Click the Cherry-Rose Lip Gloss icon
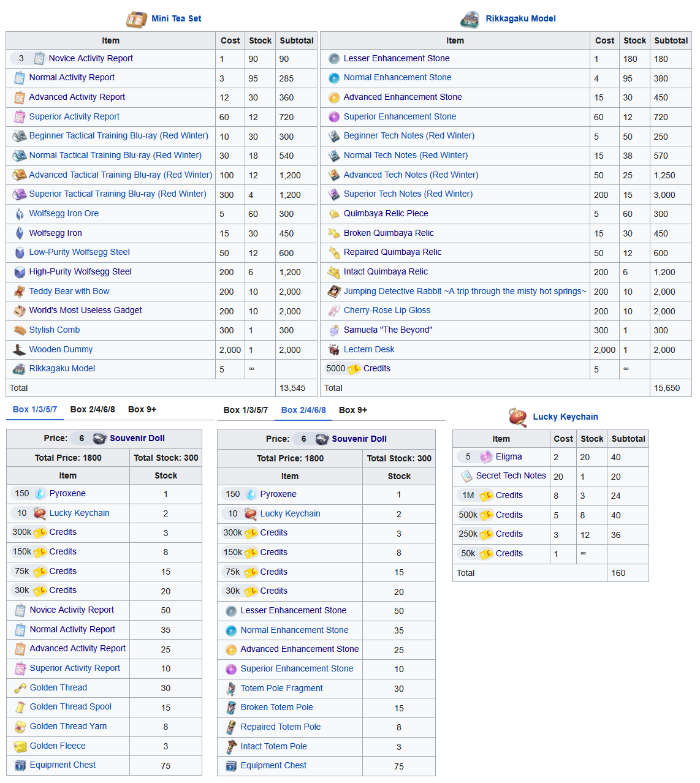This screenshot has width=700, height=783. click(x=334, y=311)
